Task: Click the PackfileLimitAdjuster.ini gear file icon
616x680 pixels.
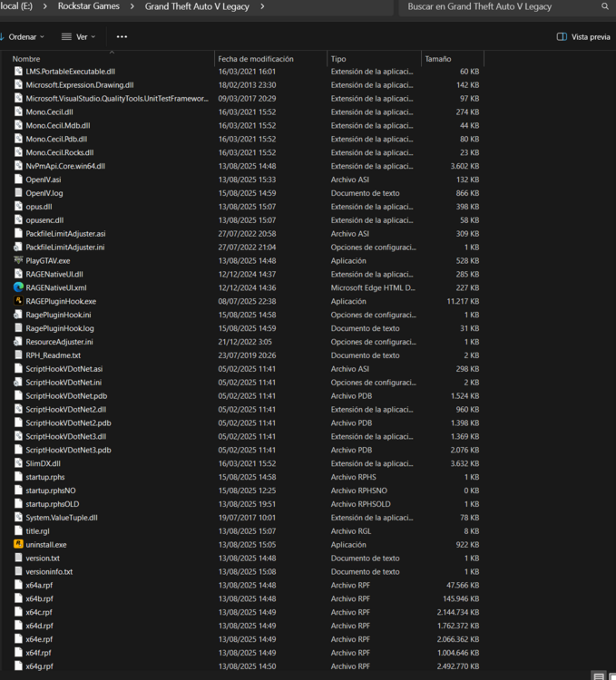Action: pyautogui.click(x=18, y=247)
